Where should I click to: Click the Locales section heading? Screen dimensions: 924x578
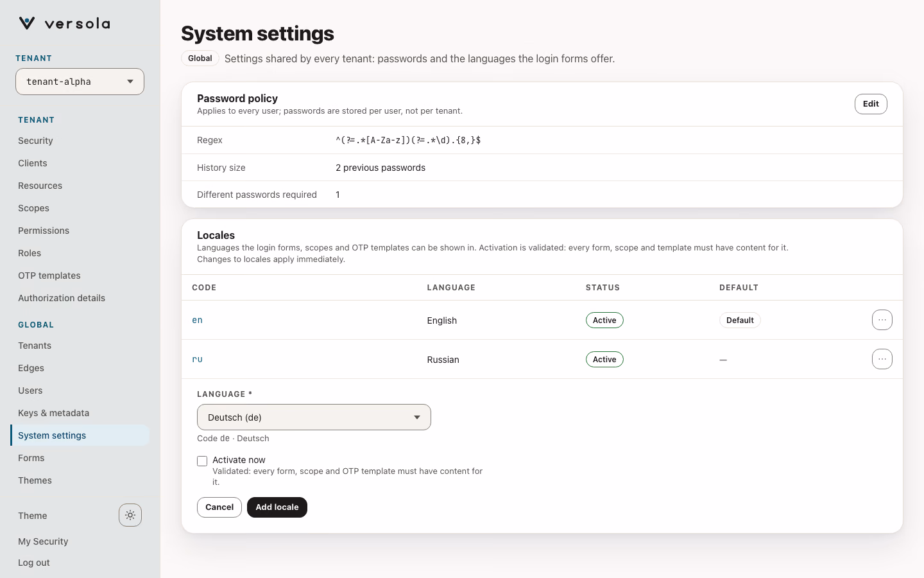[x=216, y=235]
